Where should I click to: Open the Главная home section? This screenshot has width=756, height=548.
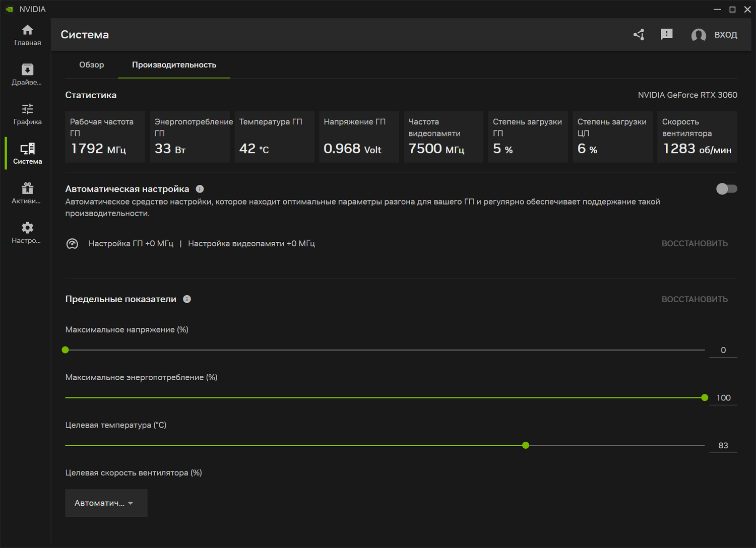coord(27,35)
